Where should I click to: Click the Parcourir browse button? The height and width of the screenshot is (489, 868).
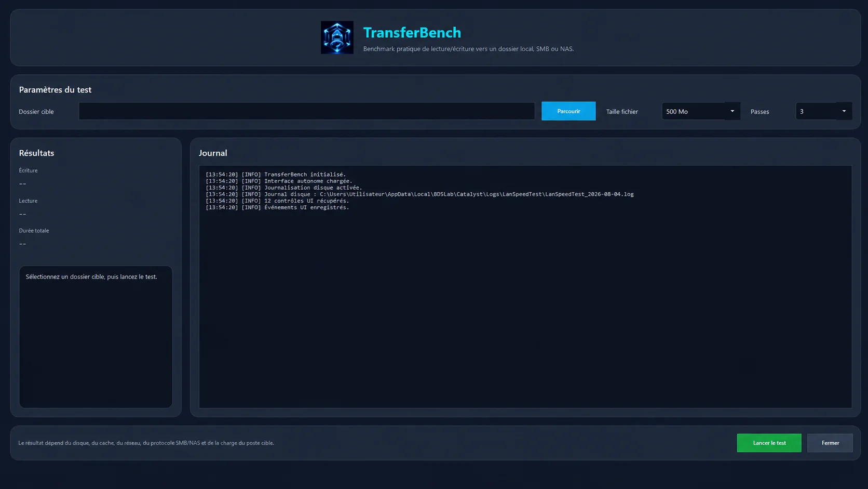pos(568,111)
